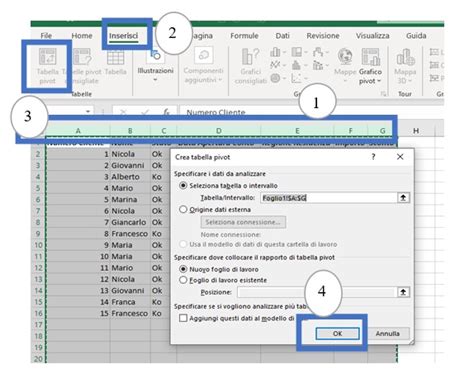
Task: Open the Dati tab
Action: tap(282, 36)
